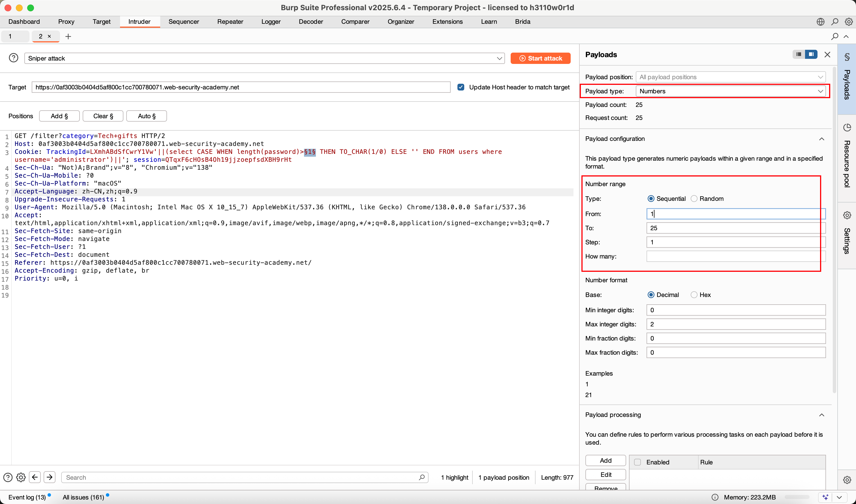The image size is (856, 504).
Task: Go to previous search match arrow
Action: pyautogui.click(x=35, y=477)
